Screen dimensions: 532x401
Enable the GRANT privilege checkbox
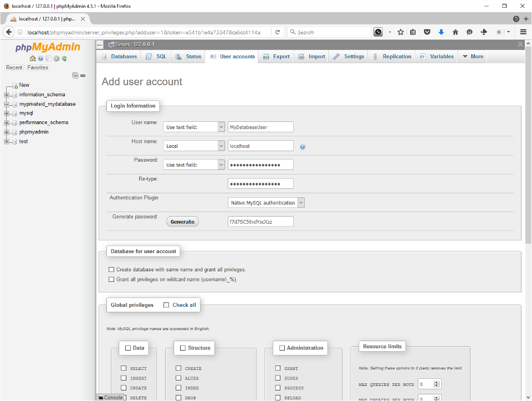pyautogui.click(x=278, y=368)
